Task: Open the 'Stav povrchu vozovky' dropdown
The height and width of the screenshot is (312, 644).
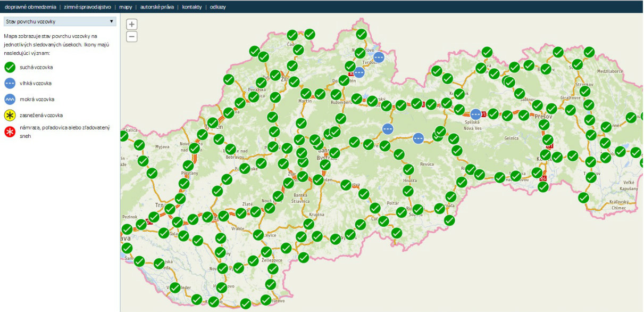Action: pyautogui.click(x=58, y=21)
